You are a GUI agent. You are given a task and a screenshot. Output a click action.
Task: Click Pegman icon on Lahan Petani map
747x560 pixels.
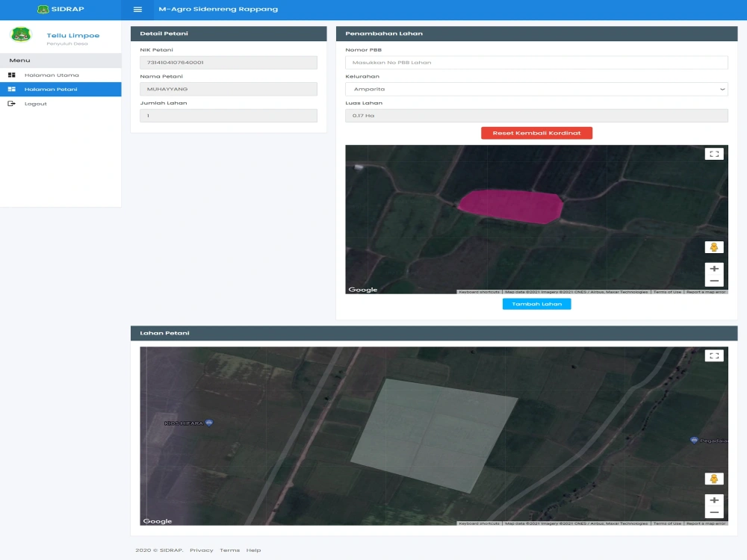click(714, 479)
